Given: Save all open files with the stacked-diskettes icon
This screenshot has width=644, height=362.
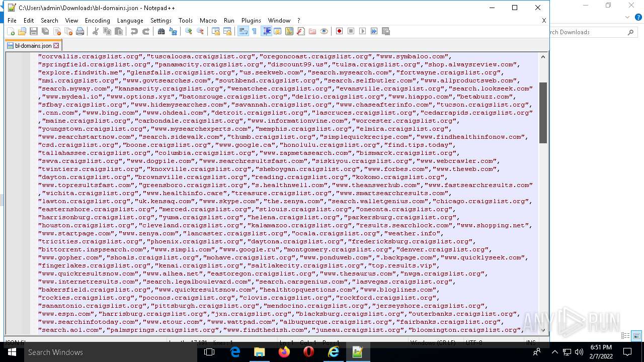Looking at the screenshot, I should coord(45,31).
